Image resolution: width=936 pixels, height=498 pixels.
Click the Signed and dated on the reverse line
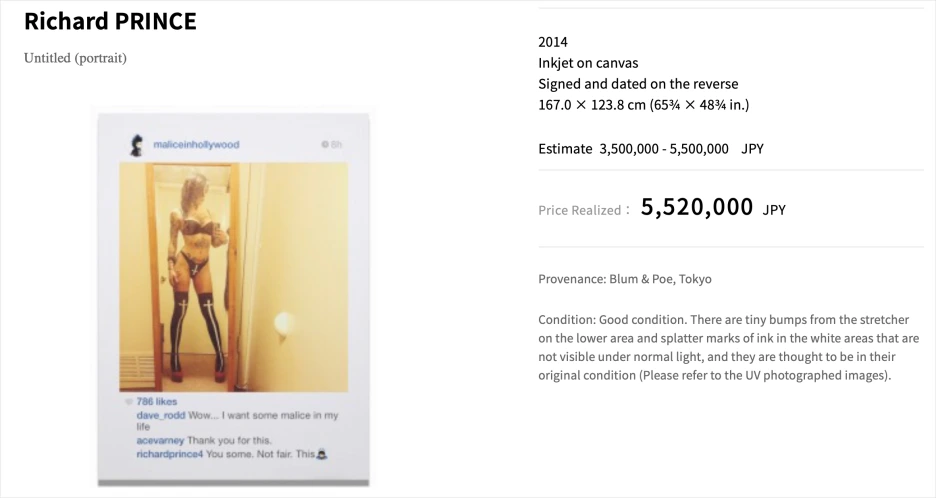click(638, 84)
